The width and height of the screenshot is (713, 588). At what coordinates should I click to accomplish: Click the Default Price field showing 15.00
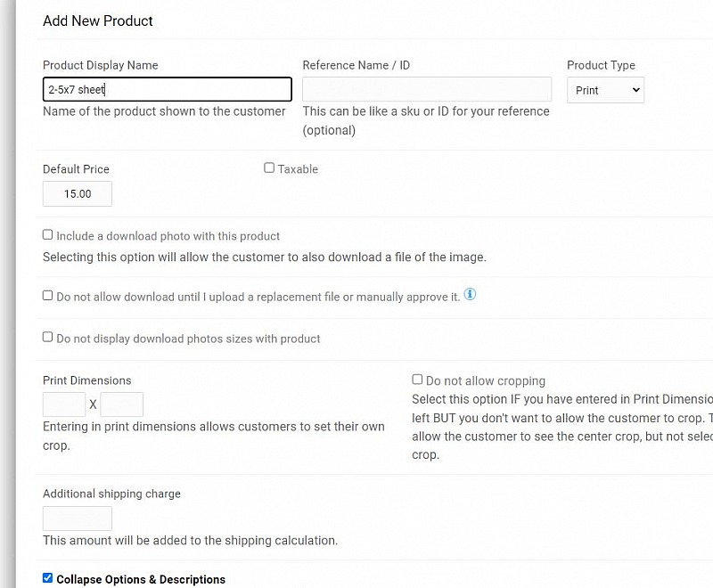click(78, 193)
